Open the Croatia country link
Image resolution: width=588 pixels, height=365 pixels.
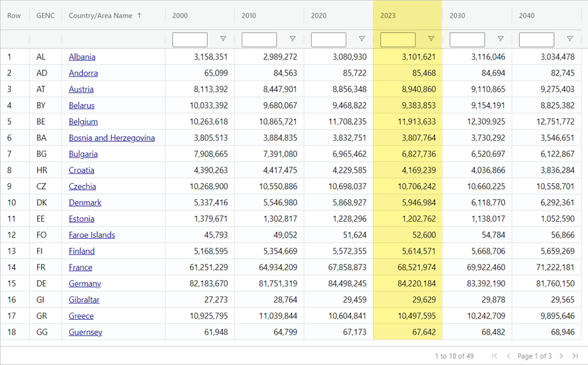coord(82,170)
